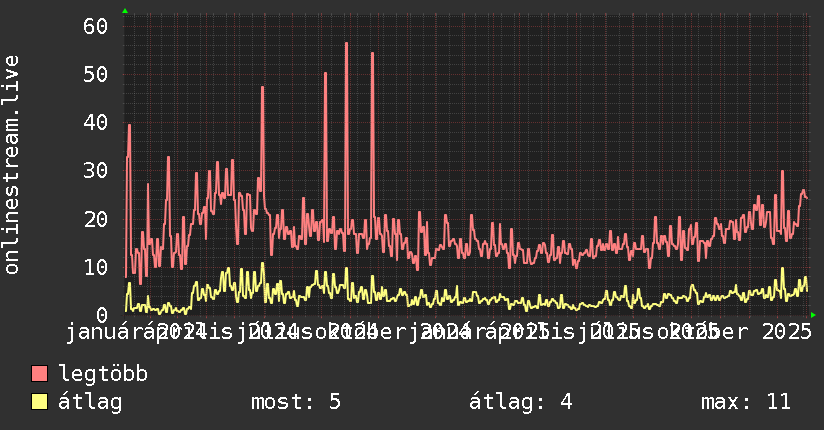Click the y-axis label 60
This screenshot has width=824, height=430.
(x=95, y=26)
